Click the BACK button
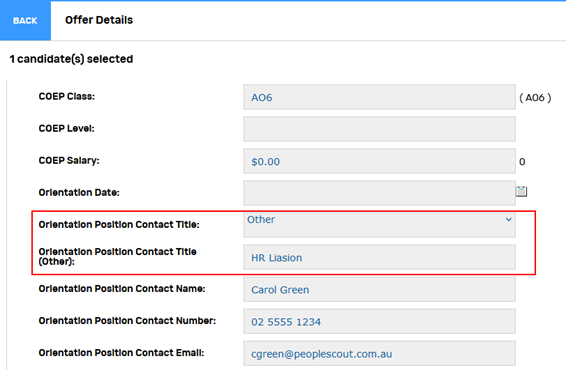 click(x=25, y=21)
